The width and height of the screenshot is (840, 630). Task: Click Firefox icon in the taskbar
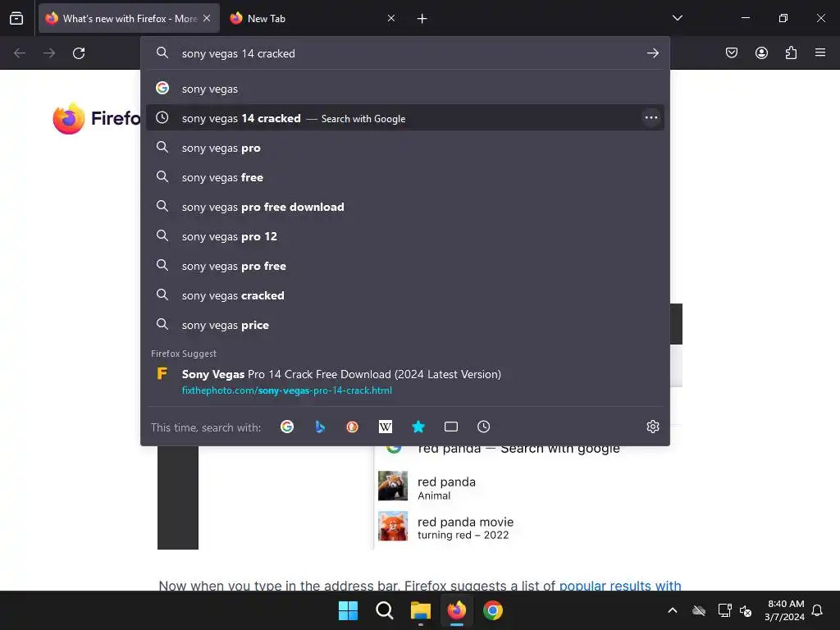tap(457, 610)
